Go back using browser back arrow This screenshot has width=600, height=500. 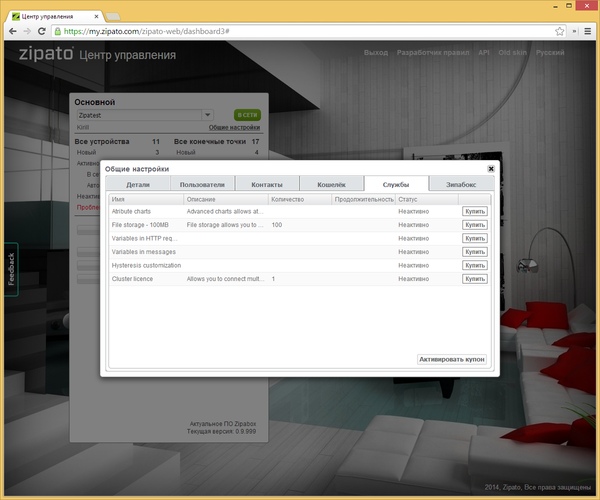click(x=13, y=31)
